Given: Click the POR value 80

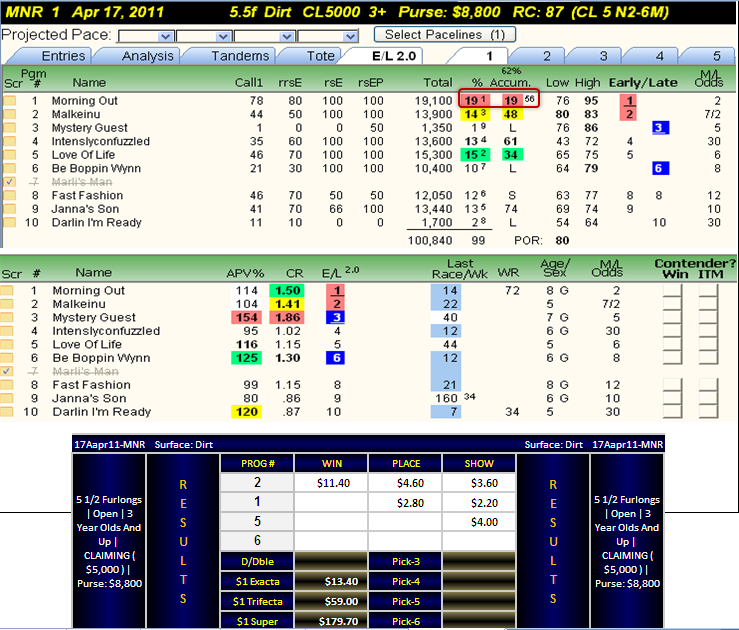Looking at the screenshot, I should pos(562,240).
